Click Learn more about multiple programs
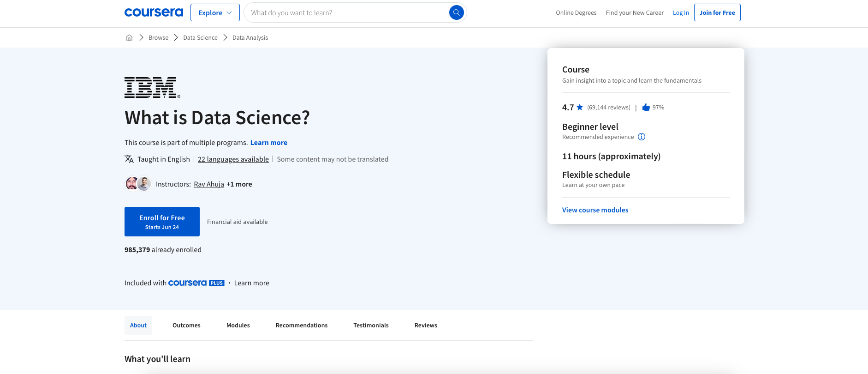The width and height of the screenshot is (868, 374). [x=269, y=143]
